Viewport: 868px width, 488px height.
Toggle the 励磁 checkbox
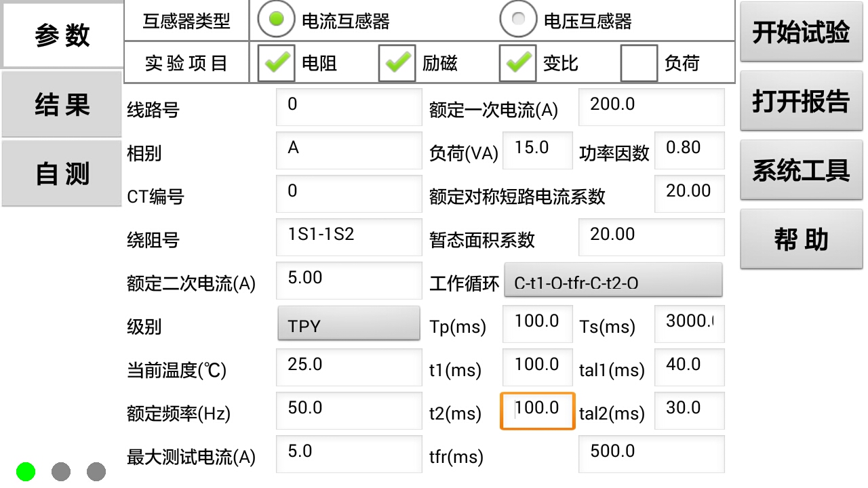pyautogui.click(x=397, y=63)
